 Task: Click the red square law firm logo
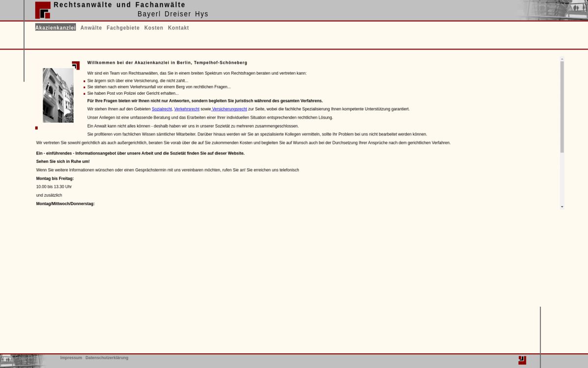43,10
